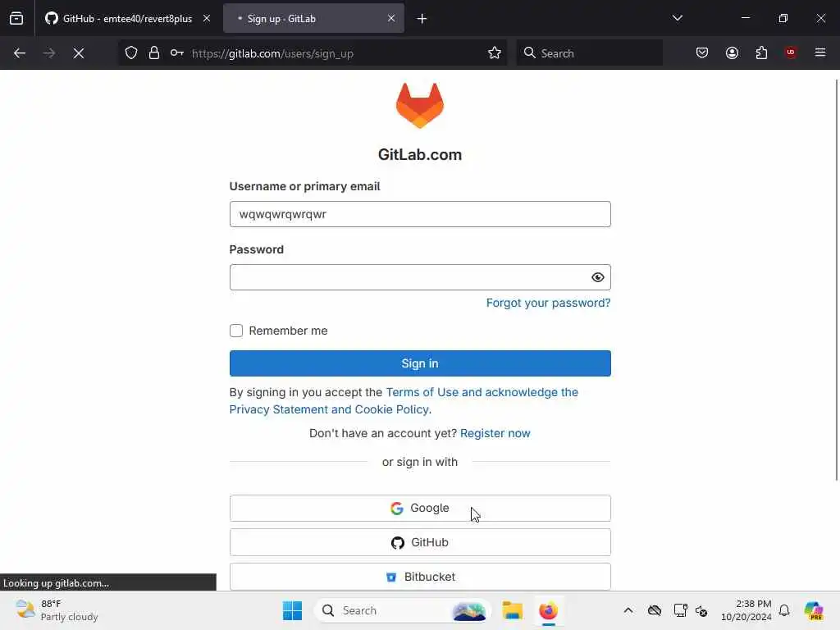The width and height of the screenshot is (840, 630).
Task: Open uBlock Origin extension icon
Action: coord(791,52)
